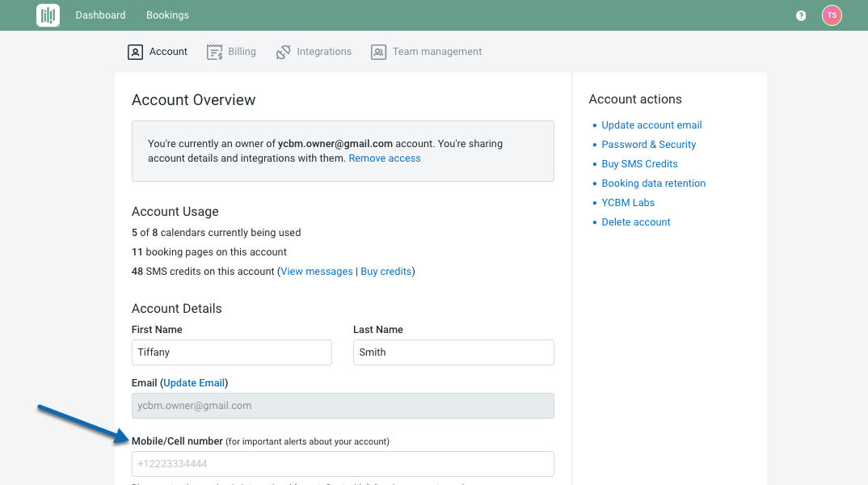Click the Integrations plug icon

tap(284, 51)
